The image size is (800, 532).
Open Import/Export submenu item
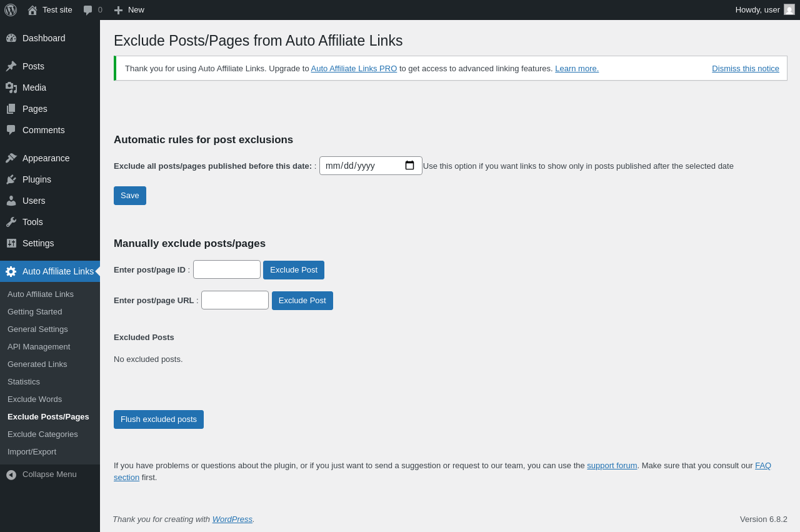click(50, 451)
